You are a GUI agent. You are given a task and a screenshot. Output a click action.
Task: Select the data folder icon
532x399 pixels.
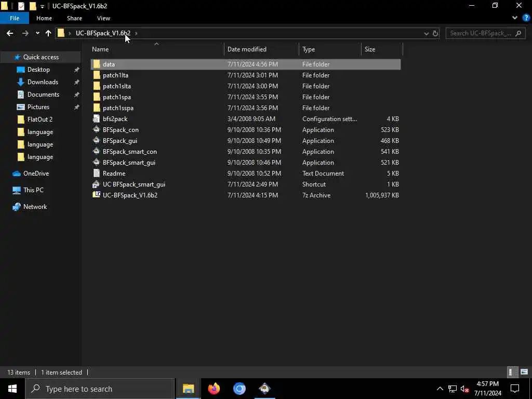pos(97,64)
